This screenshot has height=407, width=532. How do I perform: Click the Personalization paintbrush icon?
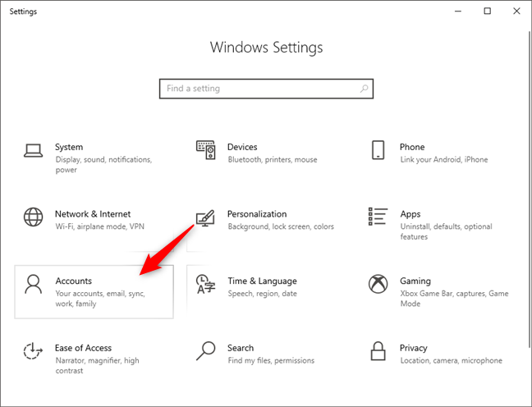(205, 218)
